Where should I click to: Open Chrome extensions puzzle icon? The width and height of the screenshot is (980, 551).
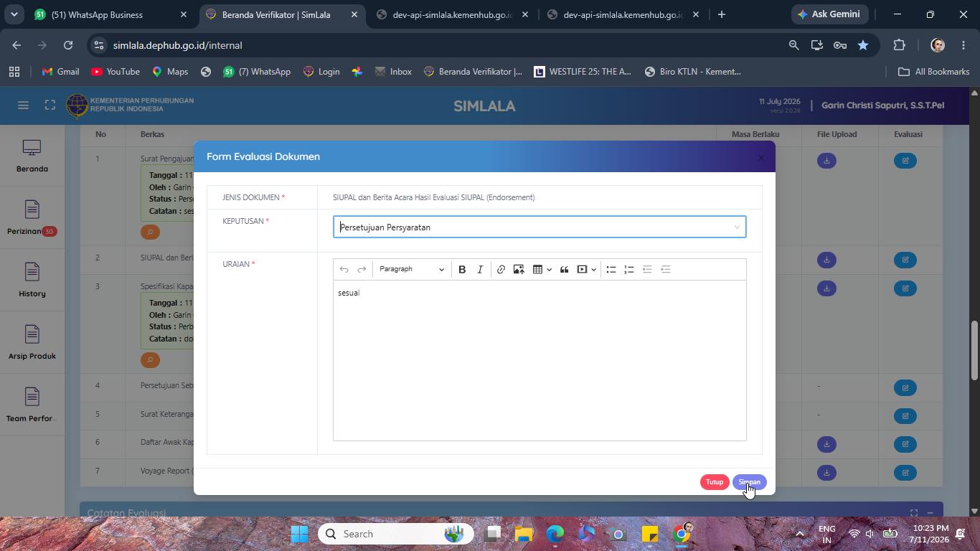(899, 45)
